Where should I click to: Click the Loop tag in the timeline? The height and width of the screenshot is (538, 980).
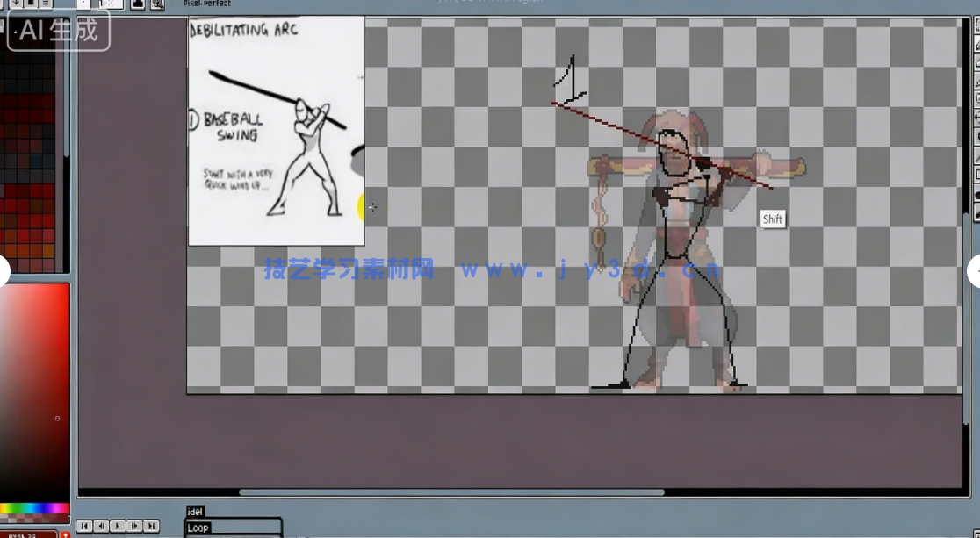(x=198, y=527)
